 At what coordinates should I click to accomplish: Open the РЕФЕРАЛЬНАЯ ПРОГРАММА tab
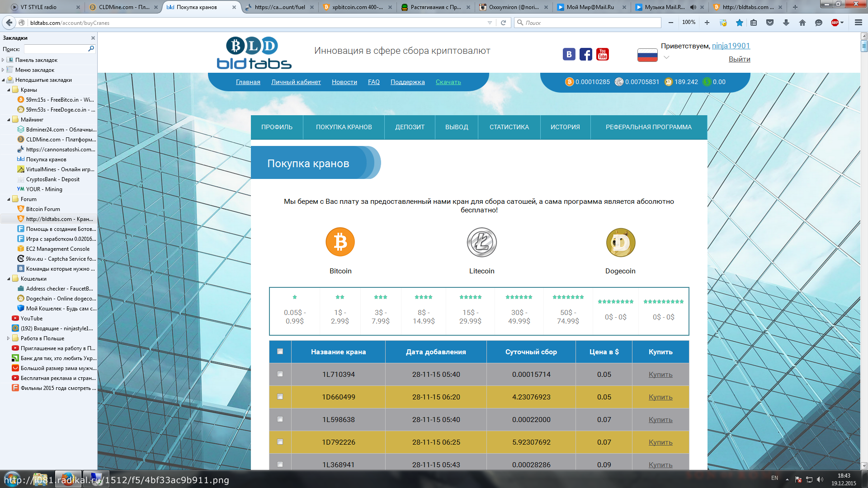pyautogui.click(x=649, y=127)
